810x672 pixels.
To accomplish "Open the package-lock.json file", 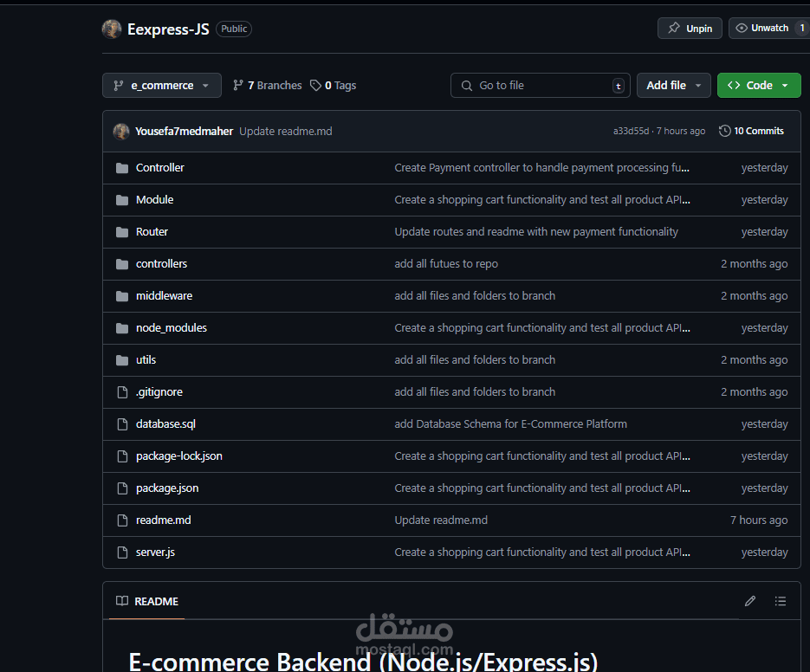I will (x=178, y=456).
